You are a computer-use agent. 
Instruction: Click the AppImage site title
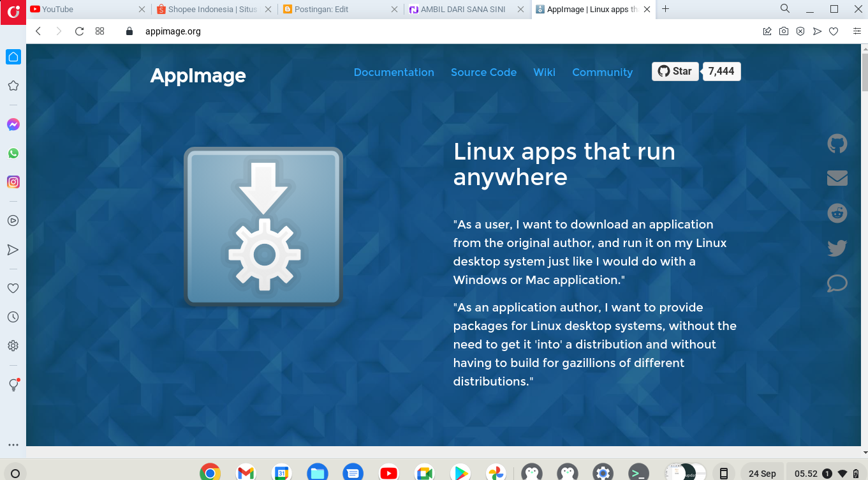tap(198, 75)
